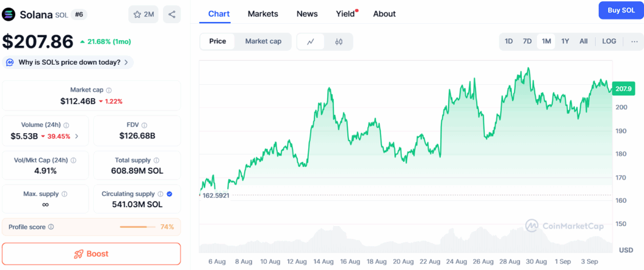Set chart range to 7D
This screenshot has width=644, height=270.
[528, 41]
